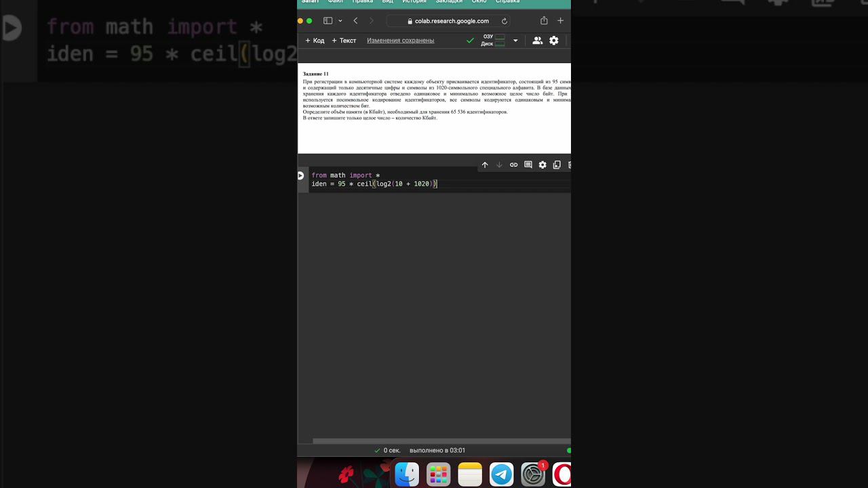Click the 'выполнено в 03:01' status text

coord(437,450)
